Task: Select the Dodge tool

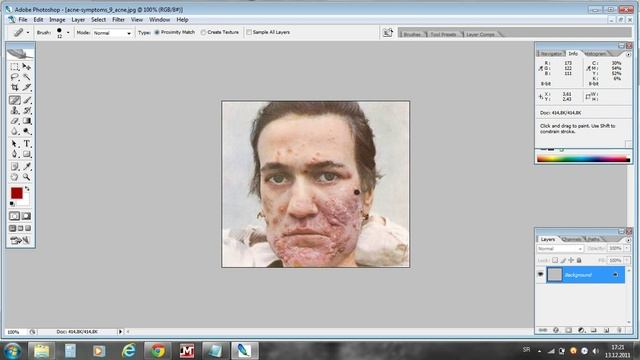Action: click(x=27, y=131)
